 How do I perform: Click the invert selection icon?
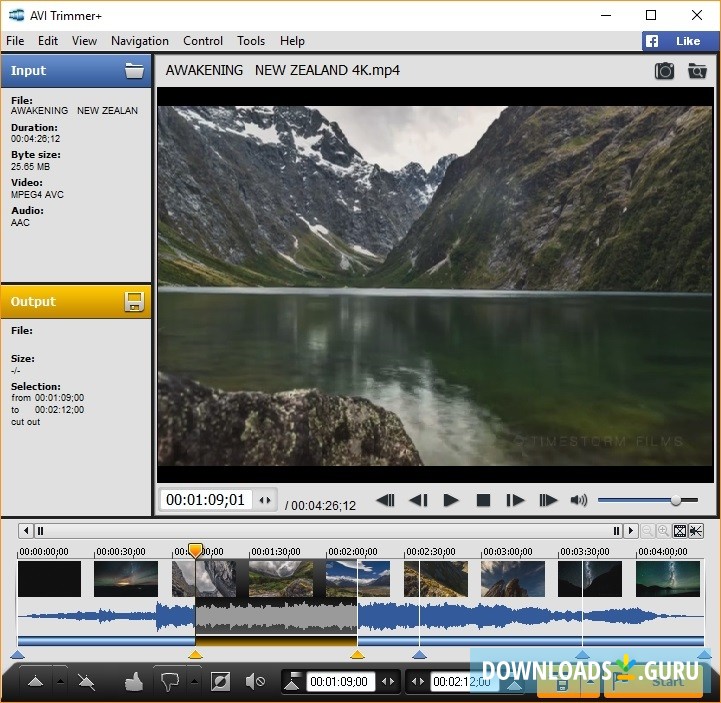(x=221, y=682)
